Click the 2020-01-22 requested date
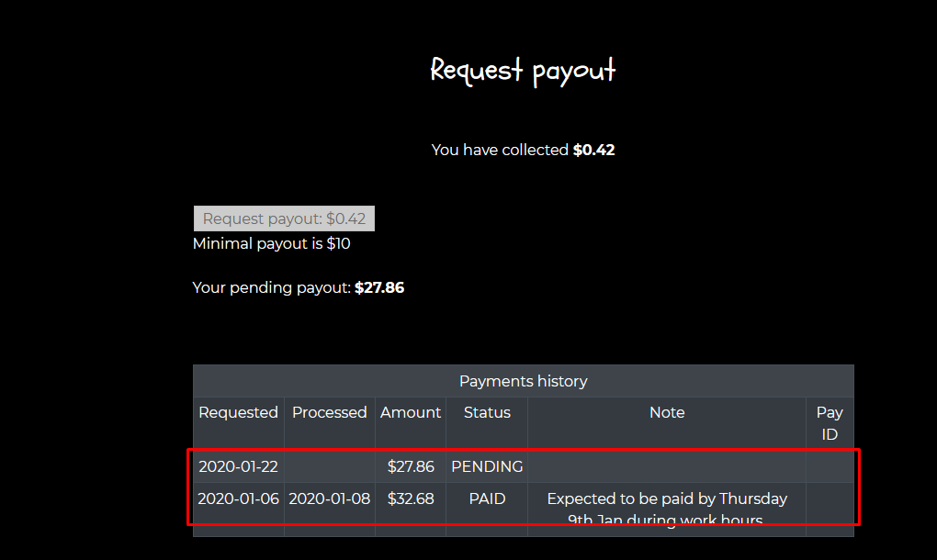 (x=238, y=466)
